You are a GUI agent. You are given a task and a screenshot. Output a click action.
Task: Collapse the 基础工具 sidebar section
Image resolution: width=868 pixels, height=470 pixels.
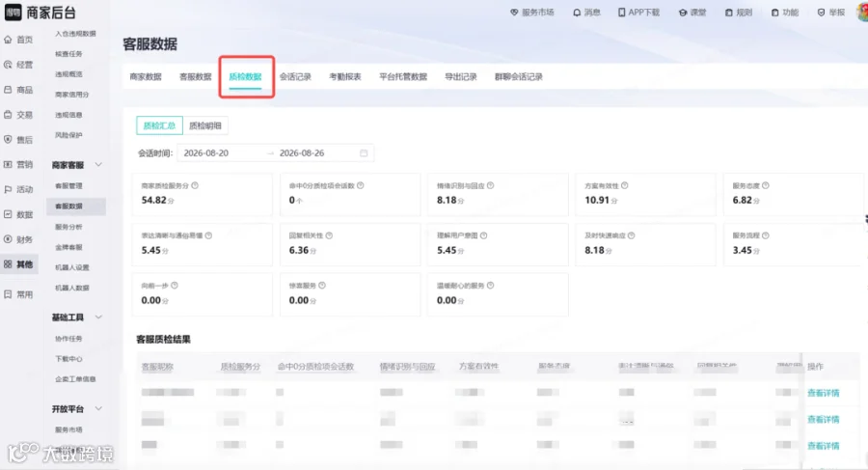click(98, 317)
